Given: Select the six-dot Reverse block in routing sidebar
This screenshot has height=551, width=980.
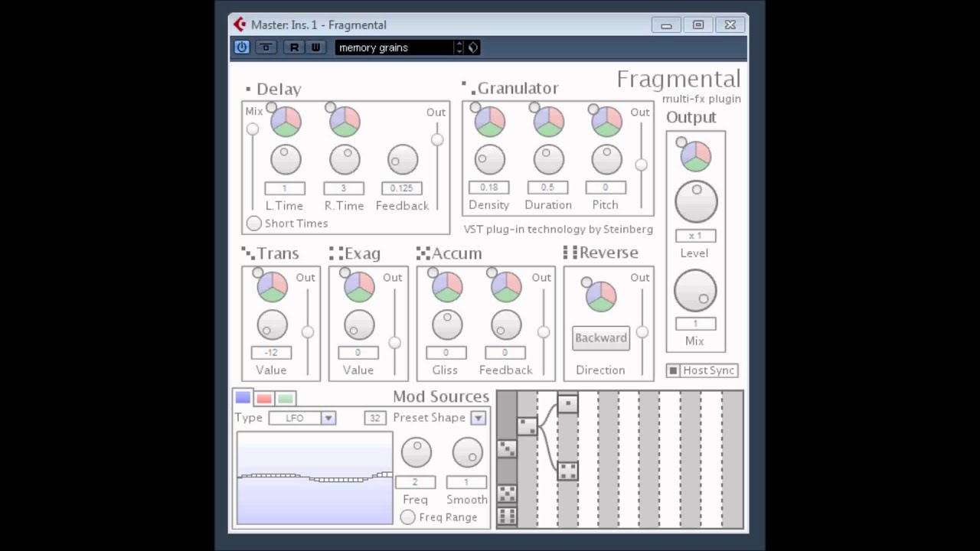Looking at the screenshot, I should click(x=507, y=516).
